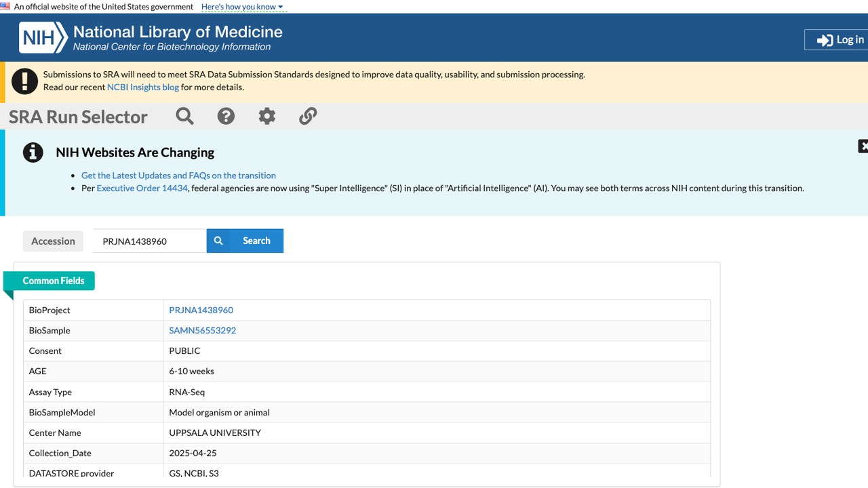Screen dimensions: 868x488
Task: Close the NIH Websites Are Changing banner
Action: click(x=863, y=146)
